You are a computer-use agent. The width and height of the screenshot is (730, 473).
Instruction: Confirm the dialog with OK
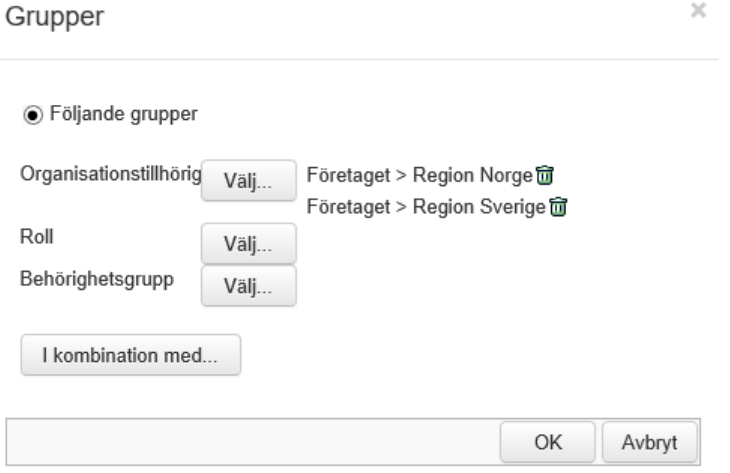pos(548,442)
